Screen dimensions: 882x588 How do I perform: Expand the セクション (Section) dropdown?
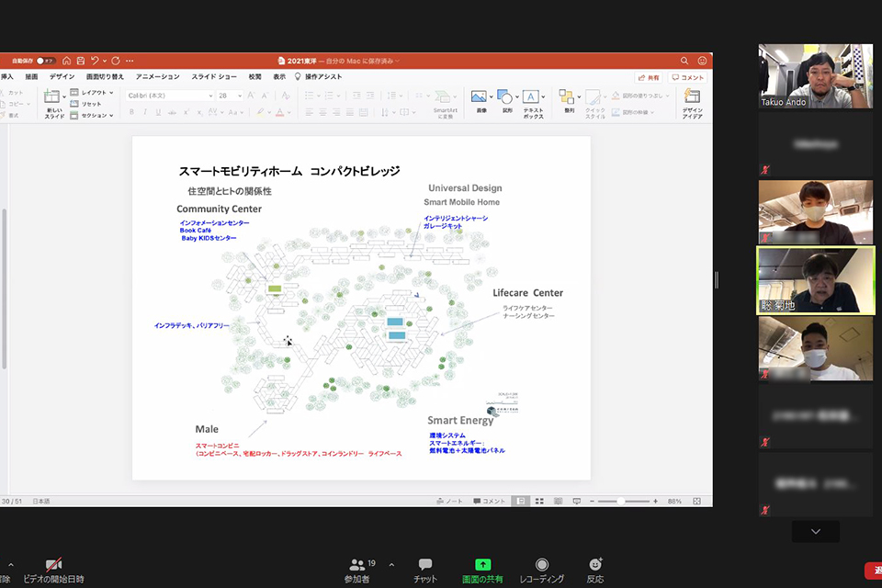click(x=92, y=116)
